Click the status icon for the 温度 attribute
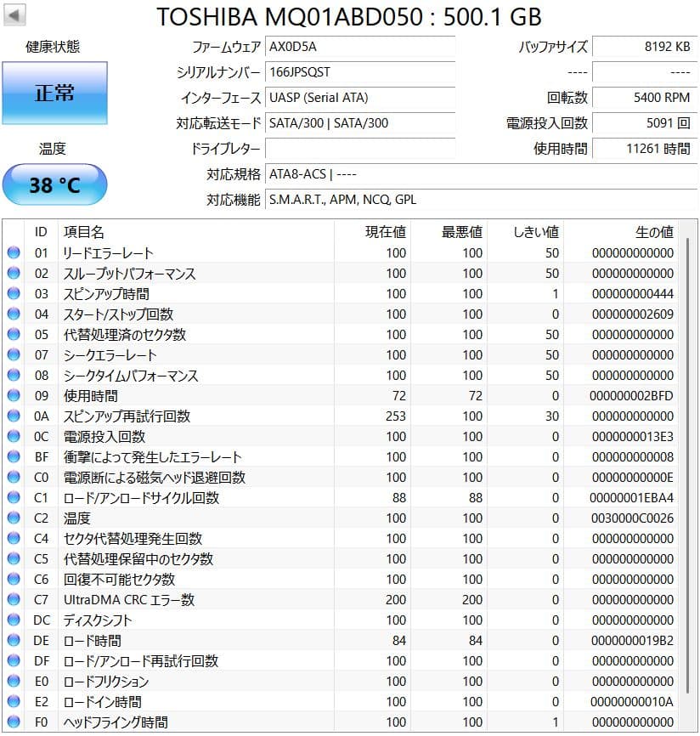Image resolution: width=700 pixels, height=736 pixels. pyautogui.click(x=14, y=518)
